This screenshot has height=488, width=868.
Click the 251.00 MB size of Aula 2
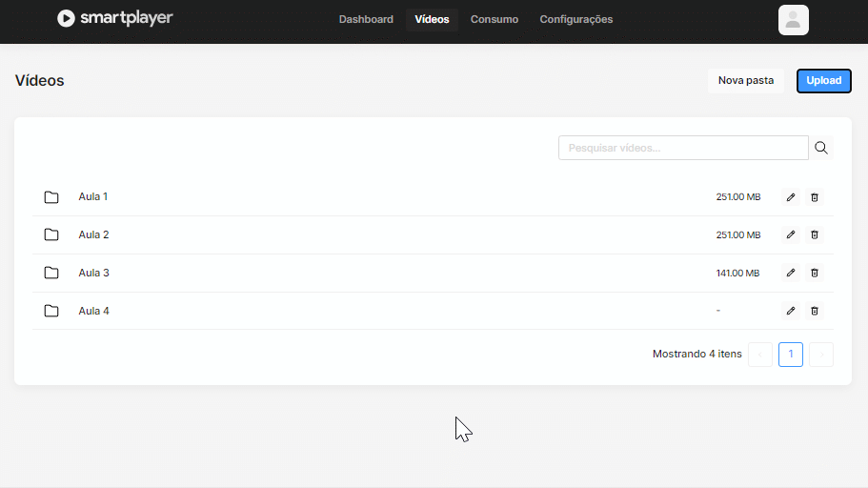click(x=737, y=234)
